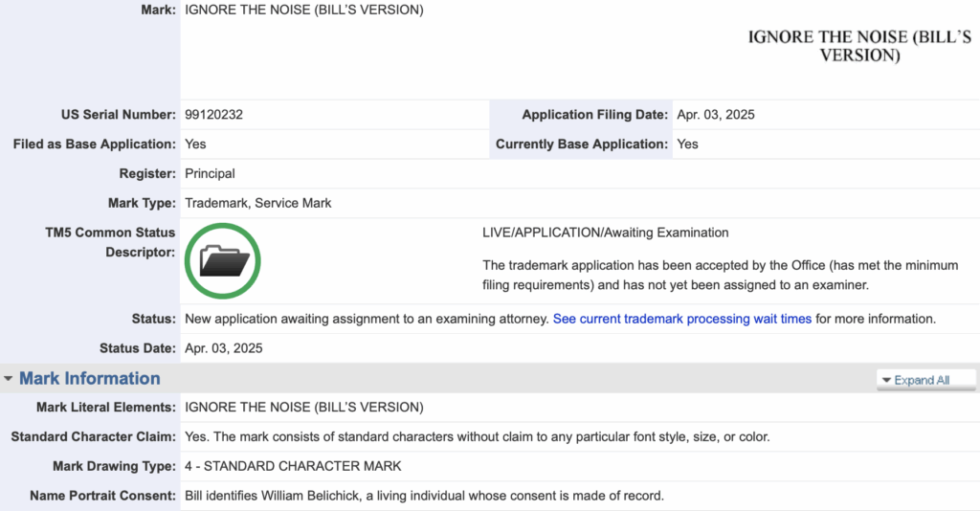
Task: Click the Status Date value
Action: [x=223, y=348]
